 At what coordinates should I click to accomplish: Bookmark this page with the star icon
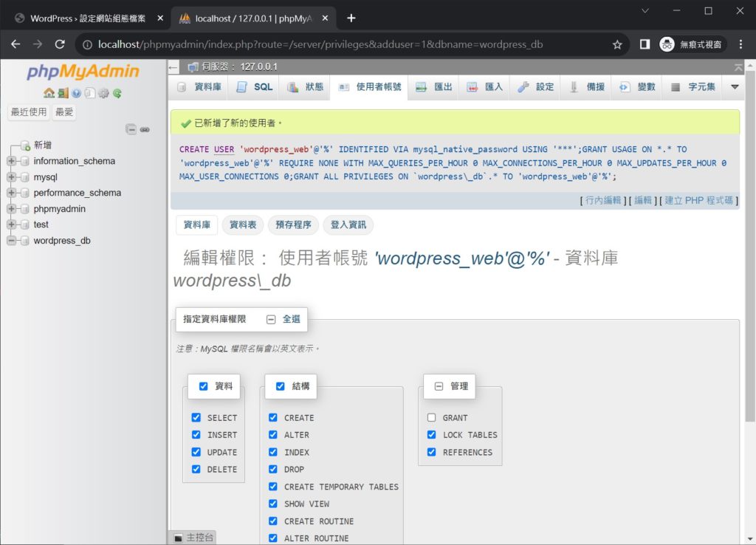[617, 44]
